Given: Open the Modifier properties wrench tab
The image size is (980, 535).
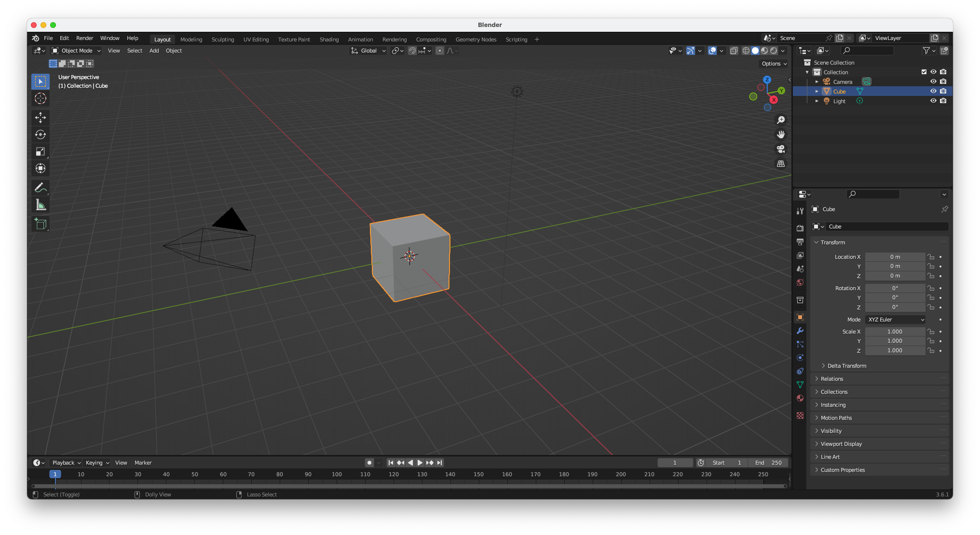Looking at the screenshot, I should pyautogui.click(x=800, y=331).
